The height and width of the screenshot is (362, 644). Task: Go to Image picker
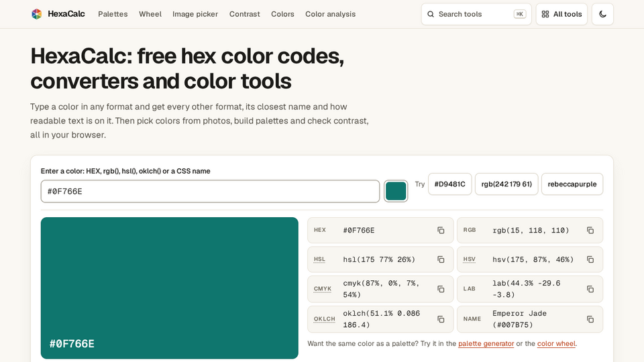(x=195, y=14)
